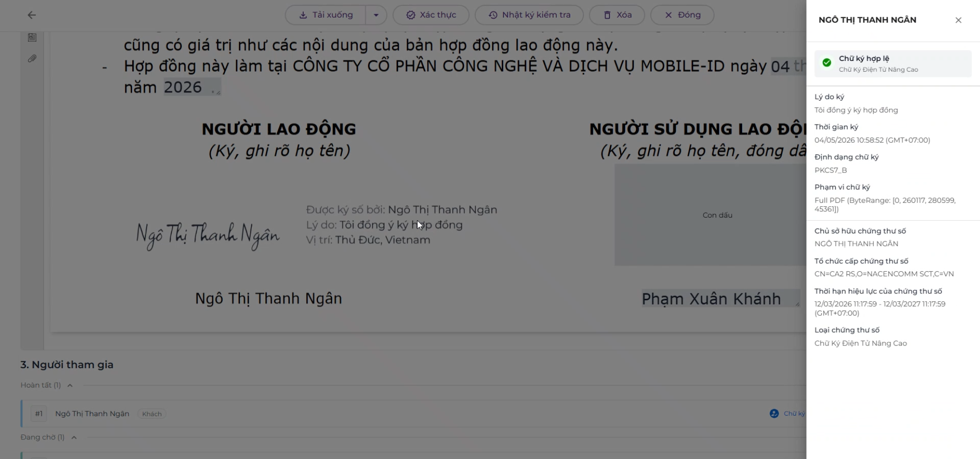Click the Vị trí: Thủ Đức, Vietnam line

click(368, 240)
